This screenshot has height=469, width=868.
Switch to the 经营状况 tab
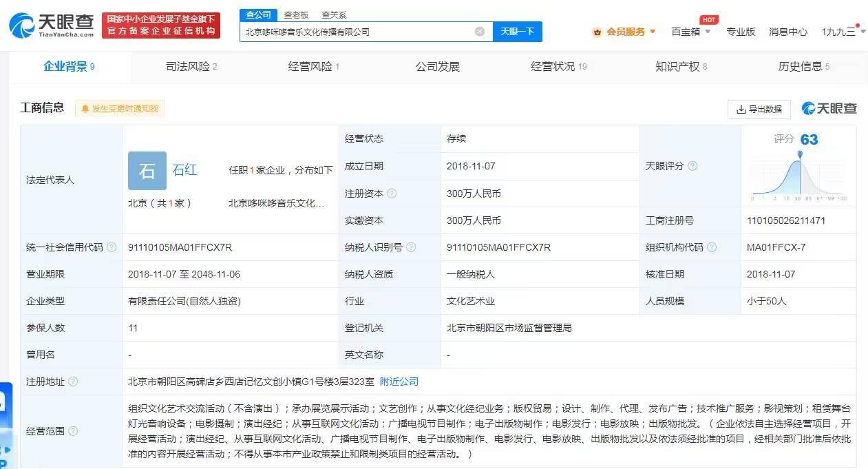click(x=558, y=67)
